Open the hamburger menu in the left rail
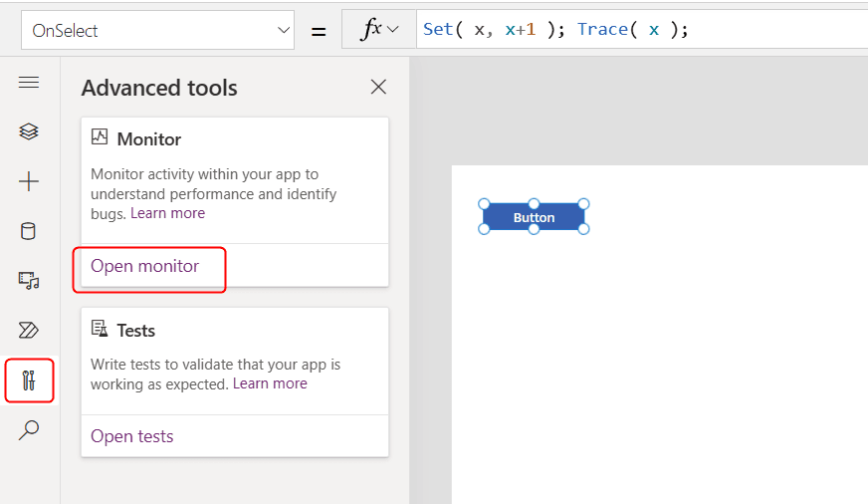 (x=29, y=83)
